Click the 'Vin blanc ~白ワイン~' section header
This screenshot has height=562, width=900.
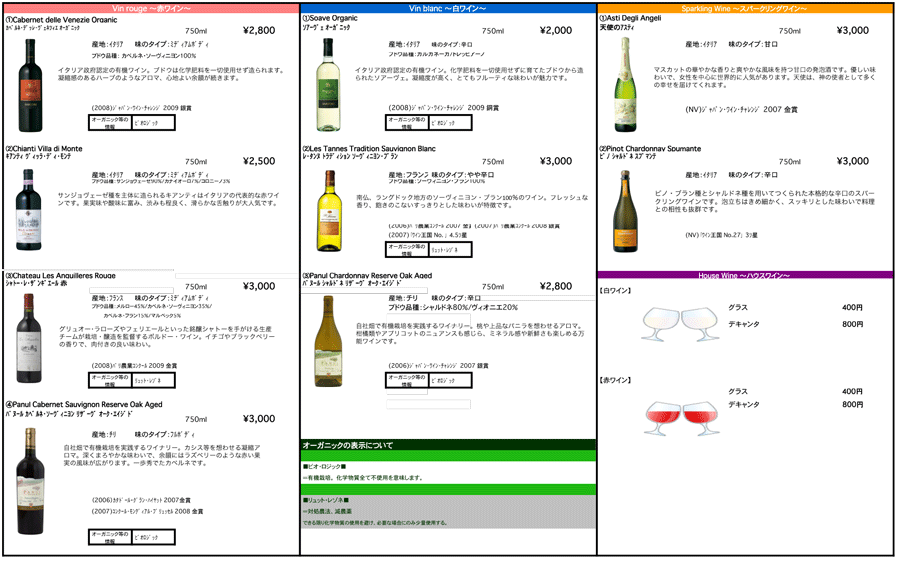[x=448, y=9]
